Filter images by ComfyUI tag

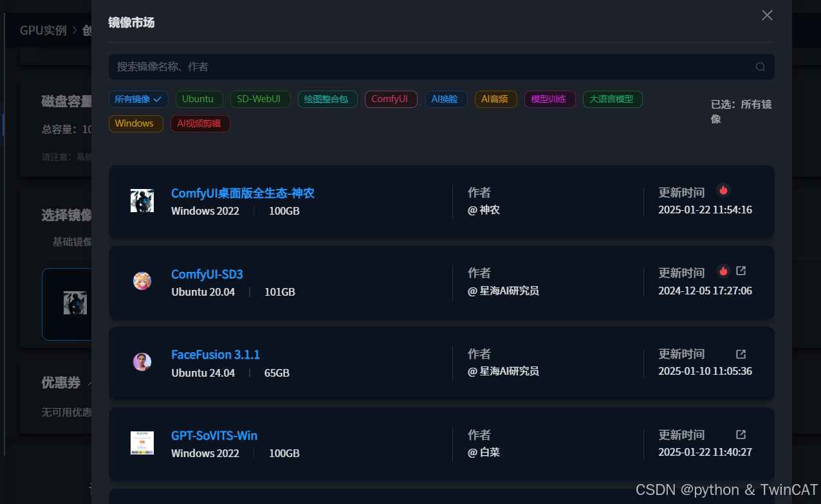(x=391, y=99)
